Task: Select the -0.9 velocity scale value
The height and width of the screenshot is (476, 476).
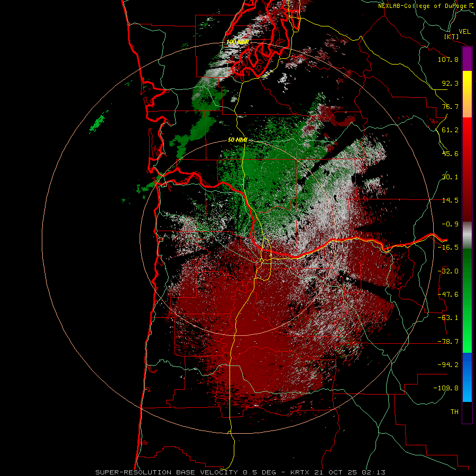Action: pos(450,224)
